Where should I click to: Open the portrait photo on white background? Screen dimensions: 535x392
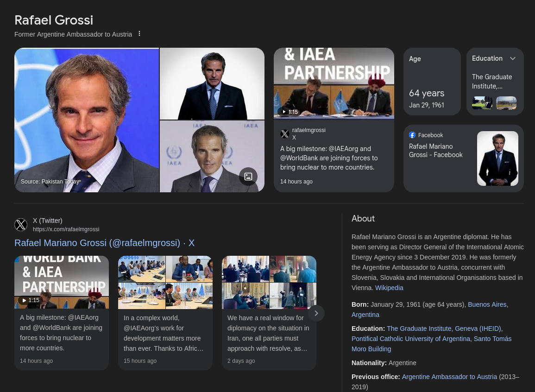[x=212, y=83]
